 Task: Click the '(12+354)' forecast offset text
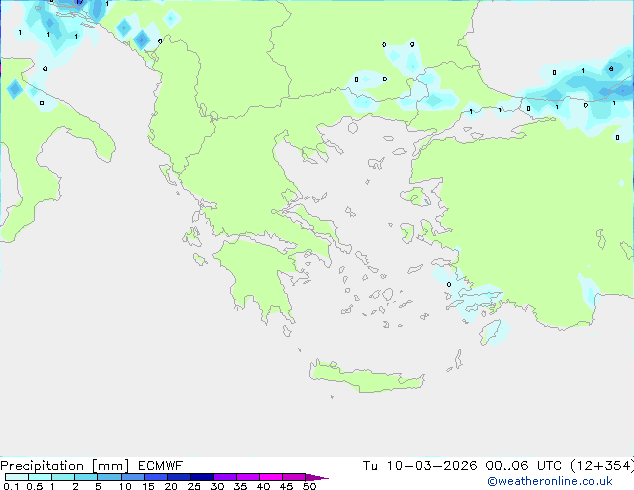click(x=602, y=466)
